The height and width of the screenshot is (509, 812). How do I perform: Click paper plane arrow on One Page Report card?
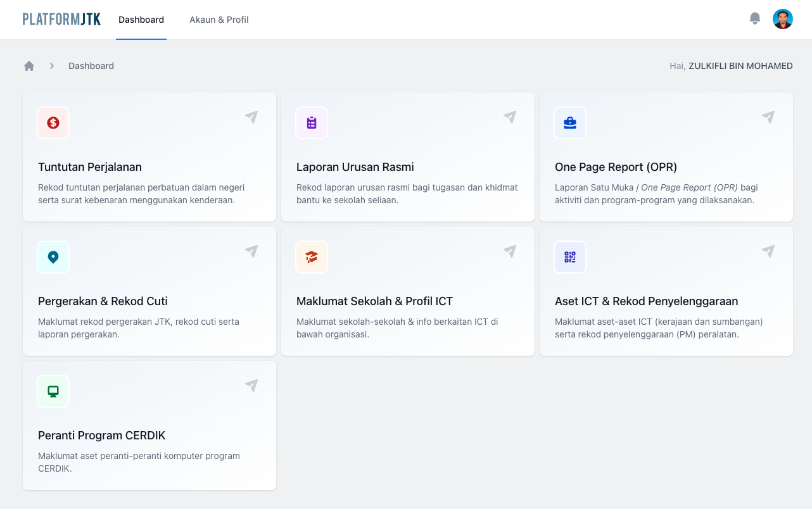[768, 117]
